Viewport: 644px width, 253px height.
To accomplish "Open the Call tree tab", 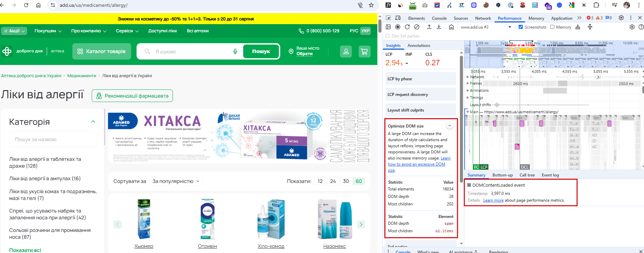I will pos(527,175).
